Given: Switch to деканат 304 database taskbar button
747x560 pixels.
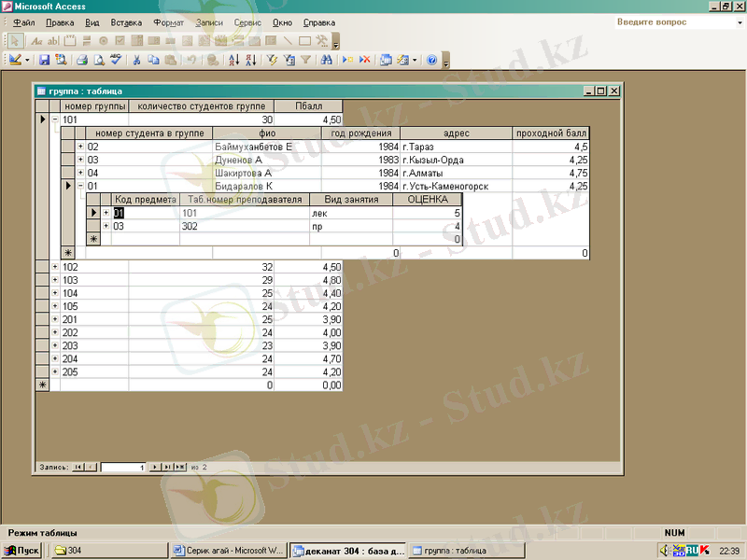Looking at the screenshot, I should (347, 551).
